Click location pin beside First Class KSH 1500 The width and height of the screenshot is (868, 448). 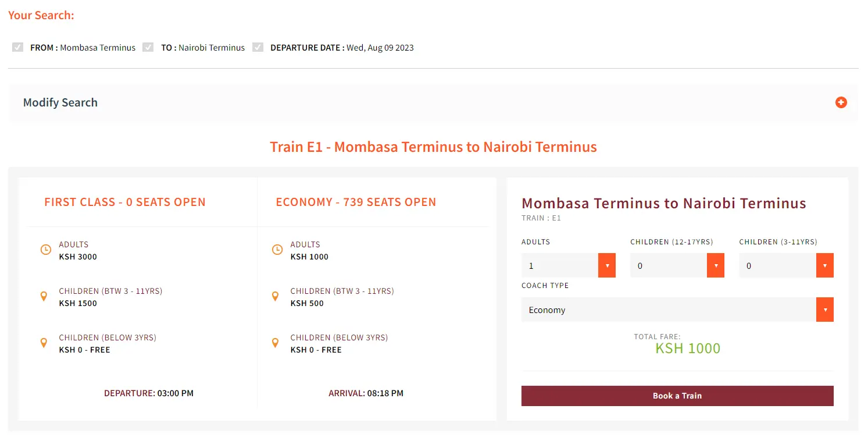(x=44, y=297)
